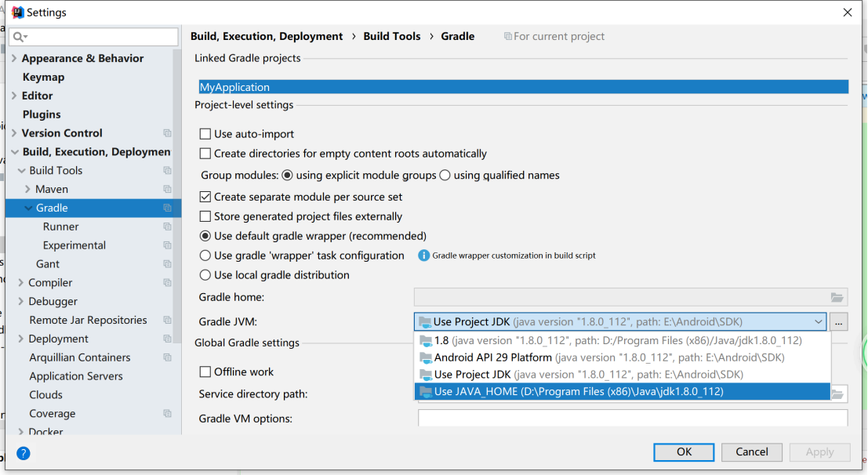Viewport: 868px width, 475px height.
Task: Click the OK button
Action: [x=684, y=451]
